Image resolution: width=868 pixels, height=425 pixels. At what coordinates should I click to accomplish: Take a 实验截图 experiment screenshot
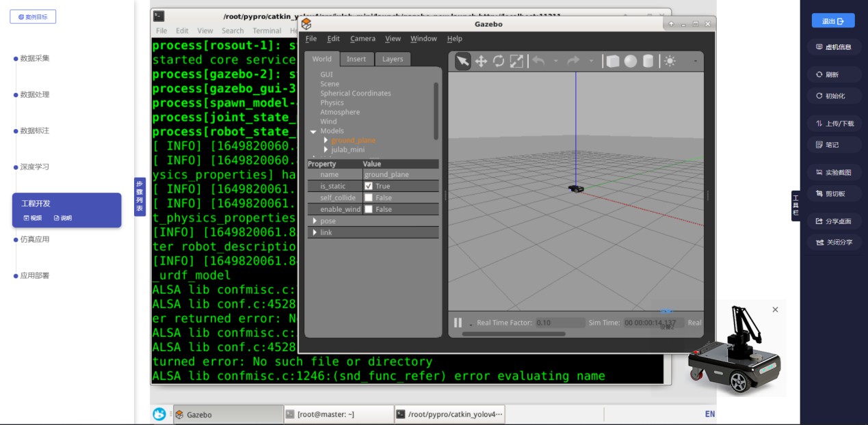(x=834, y=172)
